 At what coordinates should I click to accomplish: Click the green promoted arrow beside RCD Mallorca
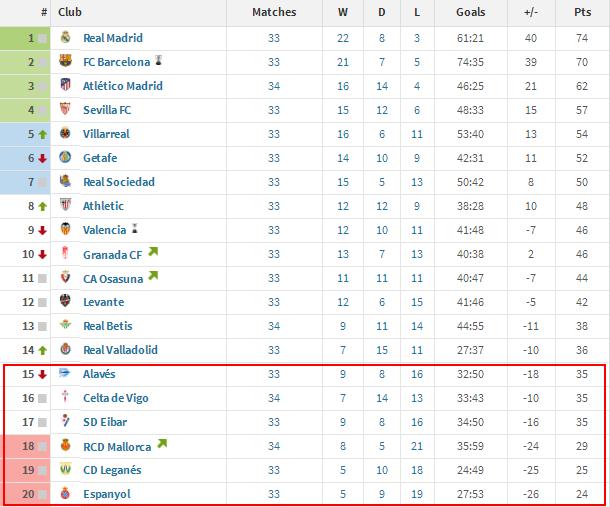point(161,444)
